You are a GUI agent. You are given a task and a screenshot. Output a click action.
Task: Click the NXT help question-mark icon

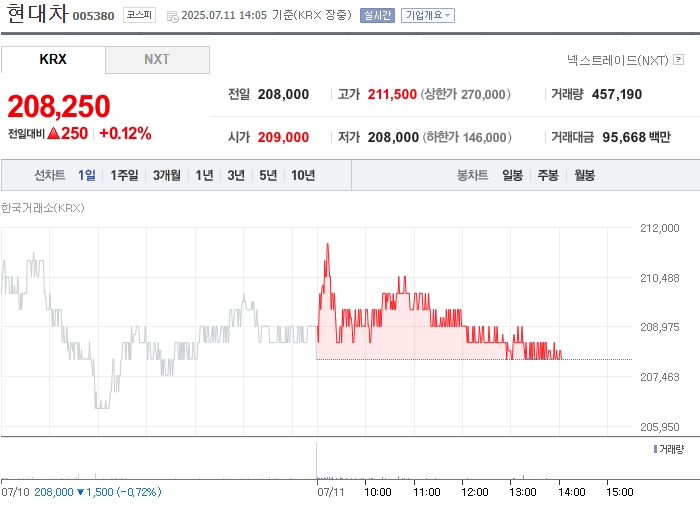pyautogui.click(x=678, y=59)
